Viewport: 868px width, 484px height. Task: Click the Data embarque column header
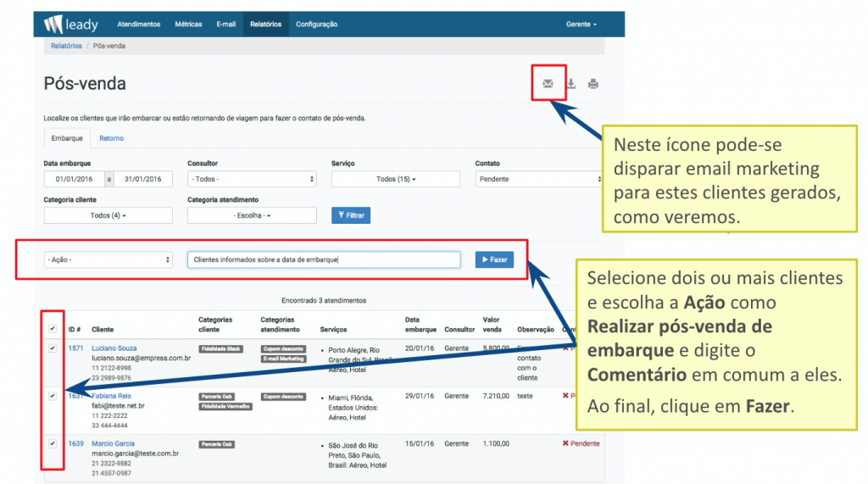click(x=420, y=325)
